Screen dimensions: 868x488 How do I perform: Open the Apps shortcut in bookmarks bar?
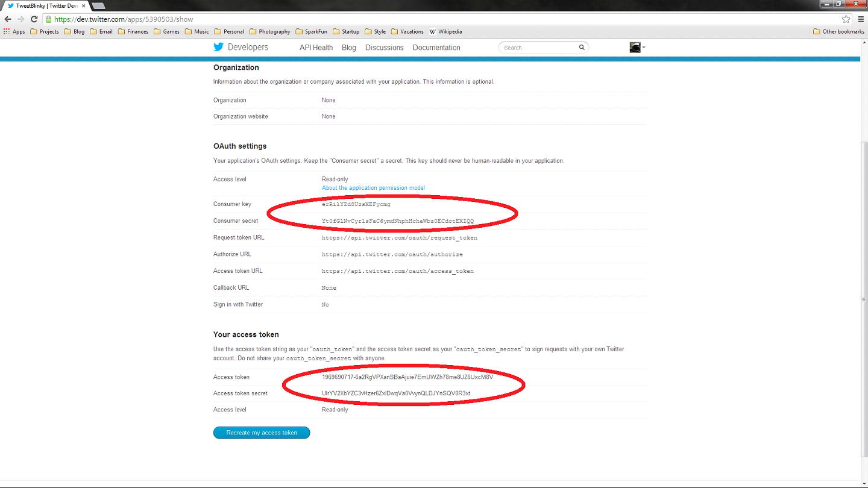(14, 31)
